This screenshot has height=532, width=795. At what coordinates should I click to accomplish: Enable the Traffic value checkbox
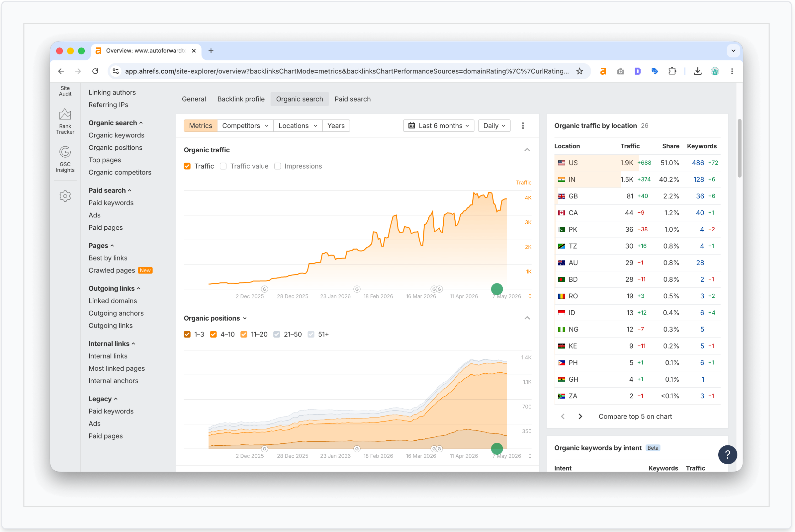[x=223, y=166]
